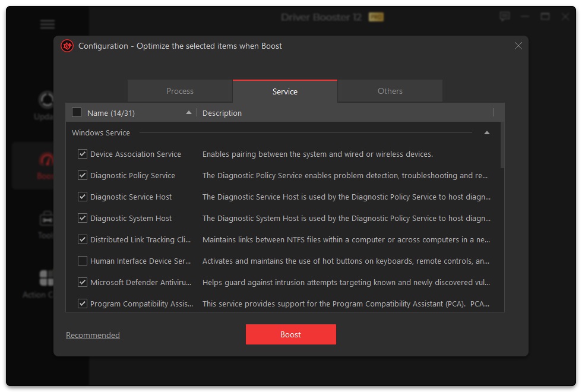Select the Diagnostic Policy Service name text
The image size is (582, 392).
tap(132, 176)
